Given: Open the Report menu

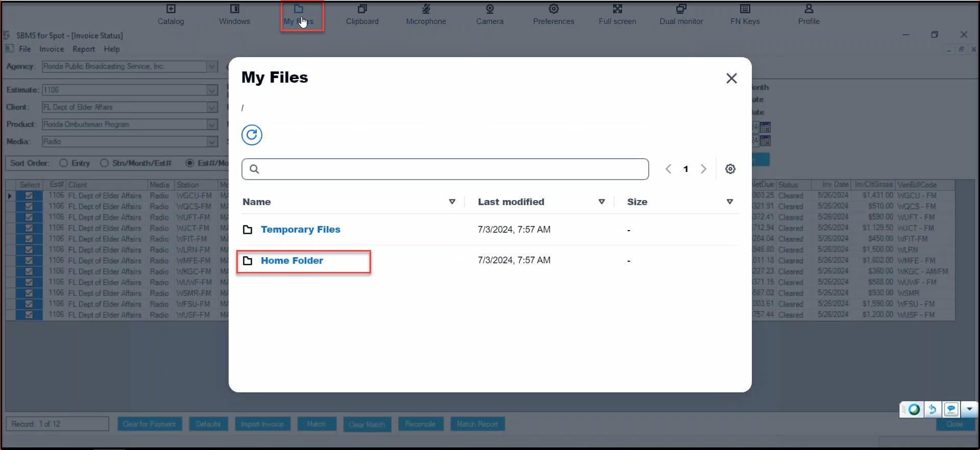Looking at the screenshot, I should click(x=84, y=49).
